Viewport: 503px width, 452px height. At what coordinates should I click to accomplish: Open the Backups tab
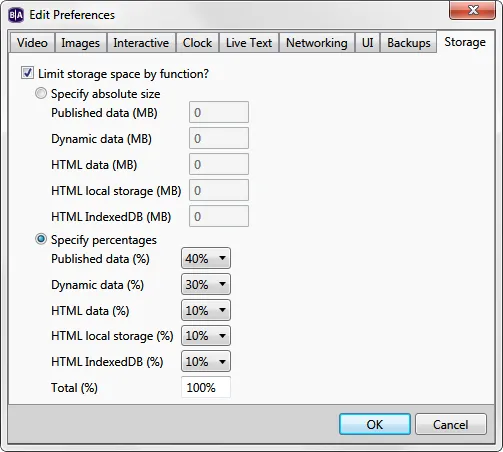click(409, 43)
